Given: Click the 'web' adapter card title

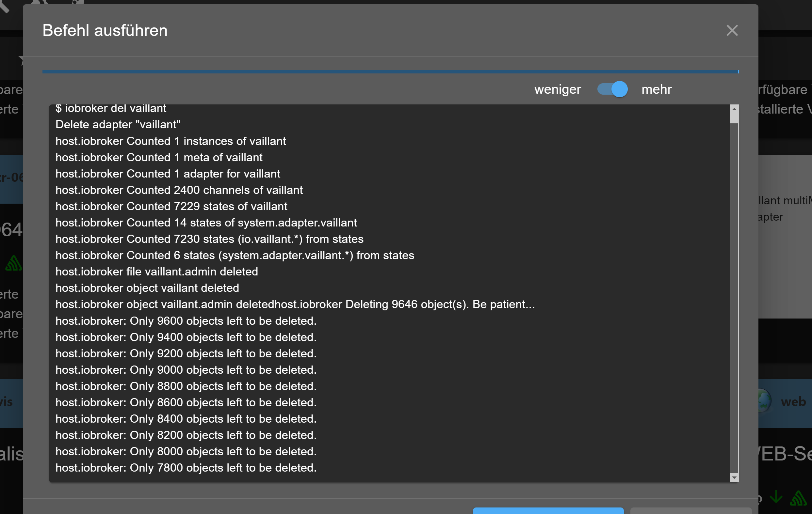Looking at the screenshot, I should 793,401.
